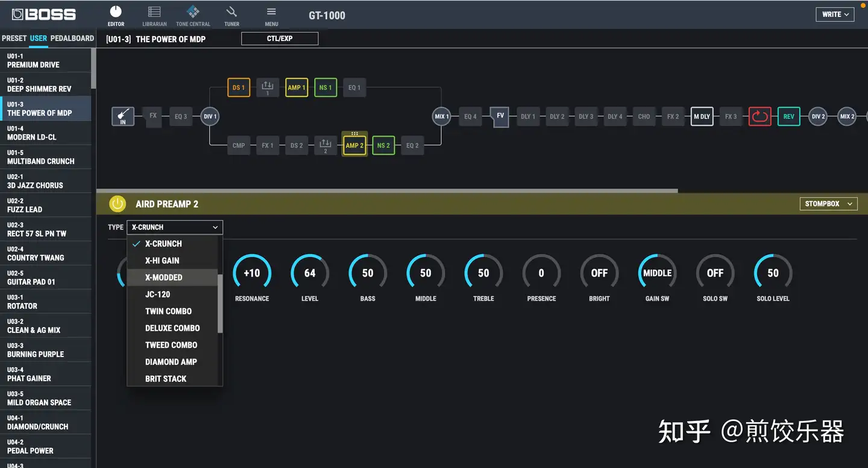
Task: Adjust the TREBLE knob
Action: 483,273
